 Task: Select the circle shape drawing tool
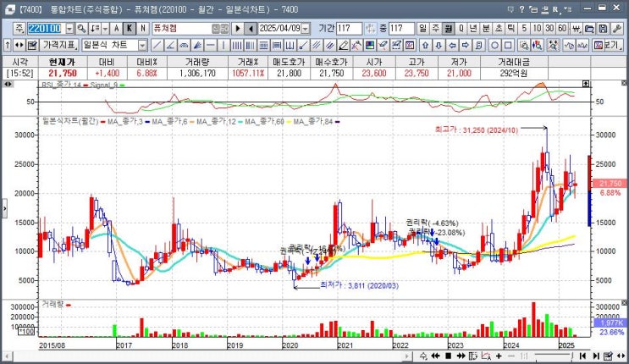coord(494,45)
